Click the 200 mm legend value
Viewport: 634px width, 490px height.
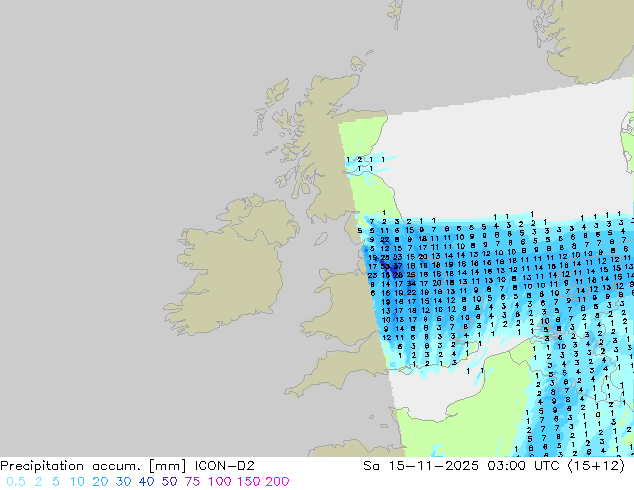pos(277,482)
